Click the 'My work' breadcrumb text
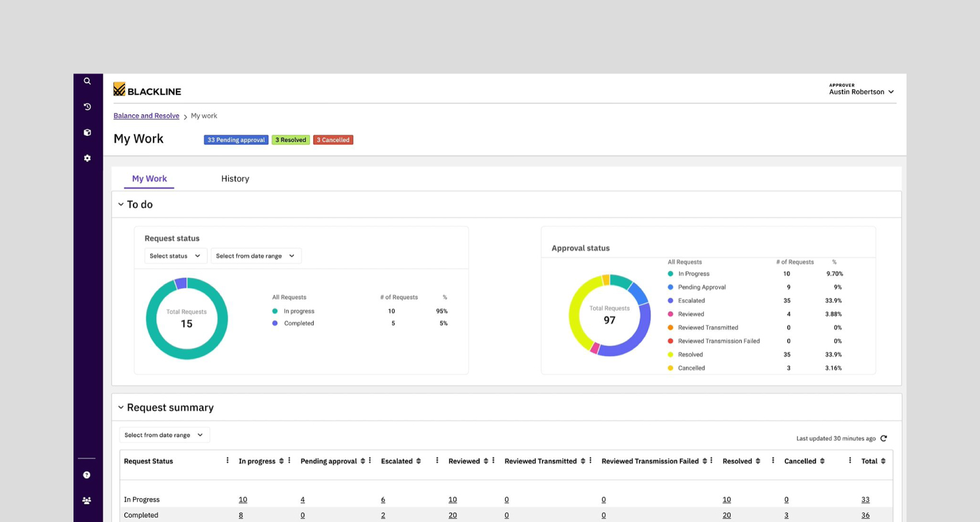This screenshot has width=980, height=522. (x=204, y=116)
